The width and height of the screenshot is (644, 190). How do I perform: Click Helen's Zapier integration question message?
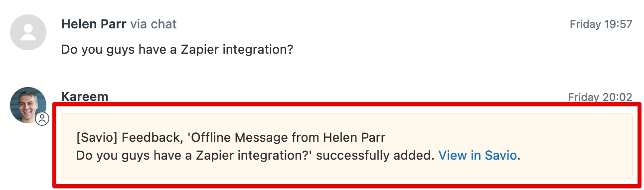(177, 50)
